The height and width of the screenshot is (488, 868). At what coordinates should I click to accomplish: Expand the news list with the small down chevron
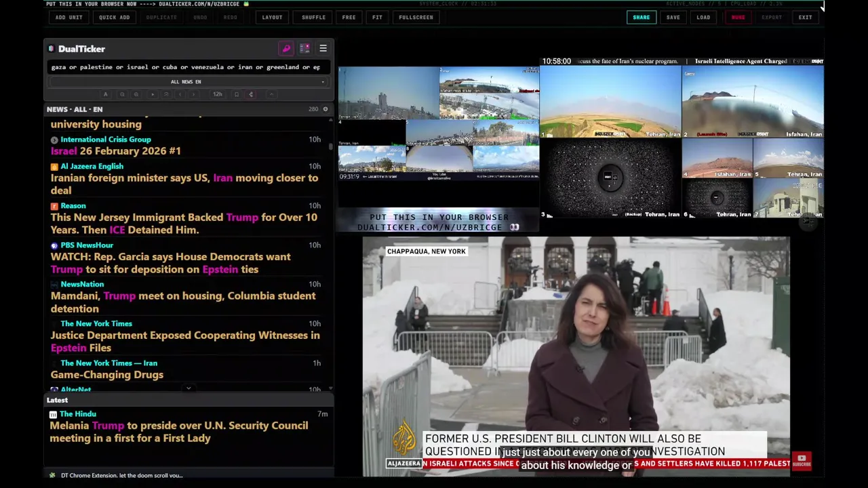(x=189, y=388)
